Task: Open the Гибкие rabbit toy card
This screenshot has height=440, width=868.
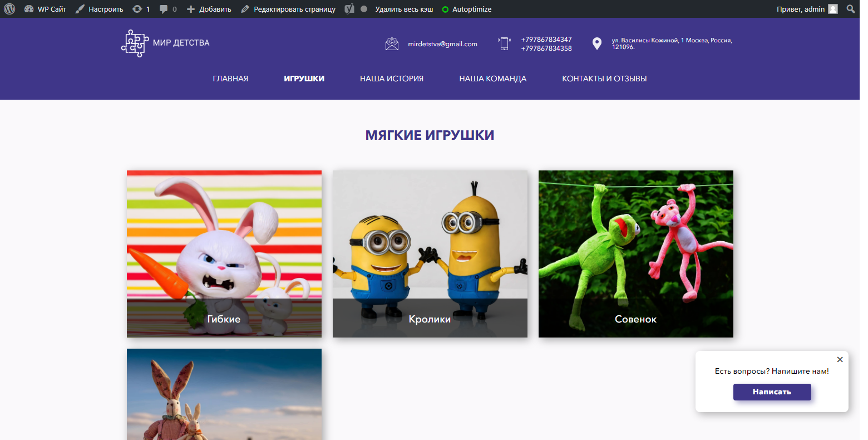Action: pos(224,254)
